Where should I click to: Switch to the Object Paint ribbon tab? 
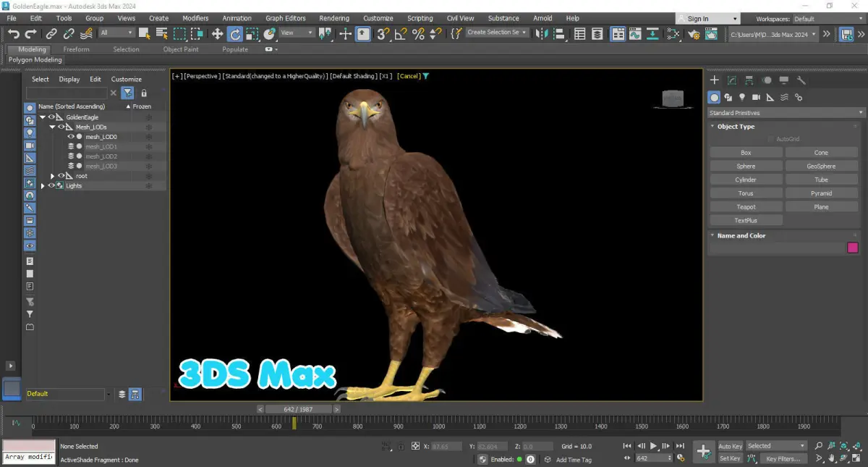(x=181, y=49)
